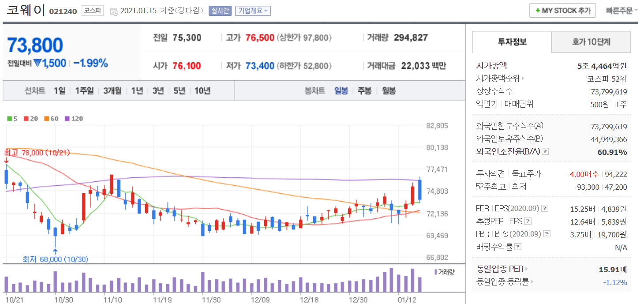Viewport: 644px width, 304px height.
Task: Open the 배당수익률 help icon
Action: point(518,247)
